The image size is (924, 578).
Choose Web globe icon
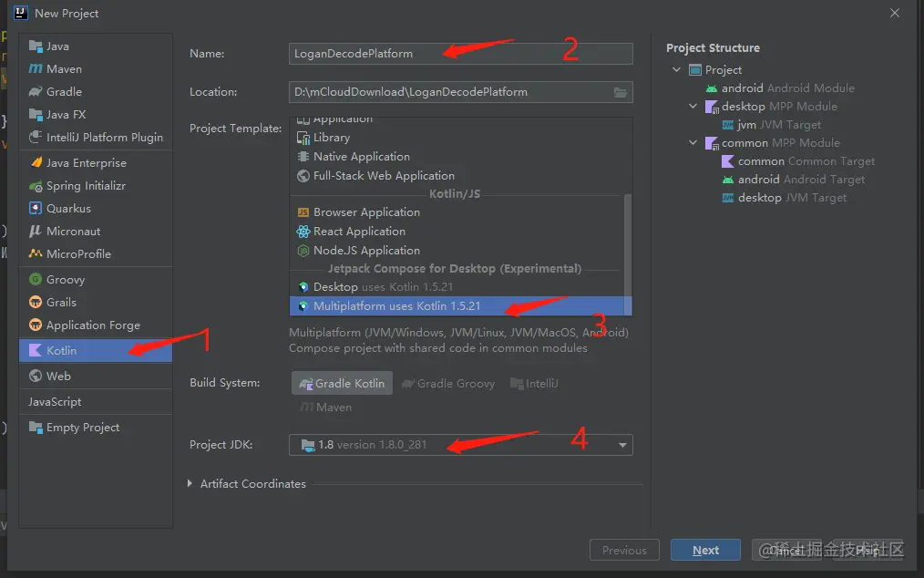tap(36, 376)
